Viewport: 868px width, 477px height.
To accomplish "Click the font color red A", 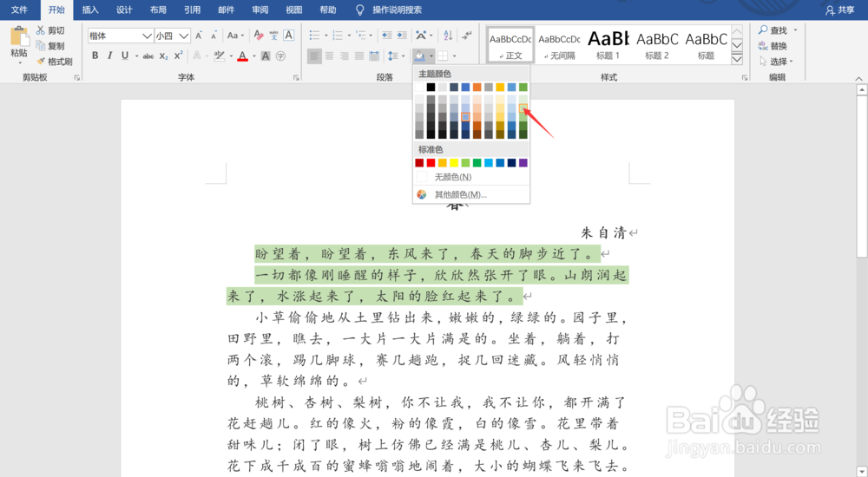I will point(242,56).
